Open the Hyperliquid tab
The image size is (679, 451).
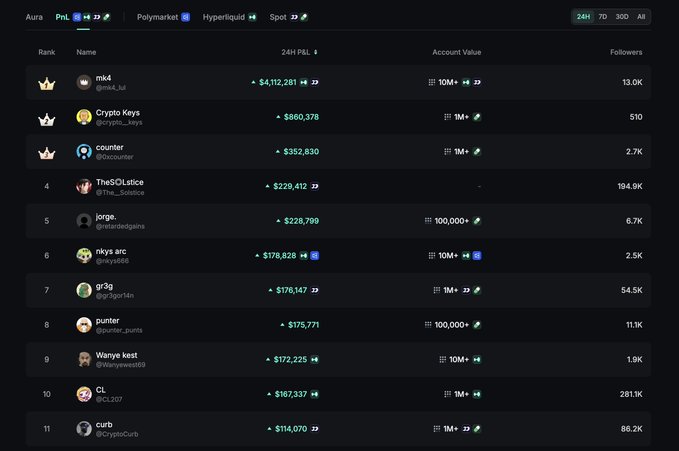[223, 17]
